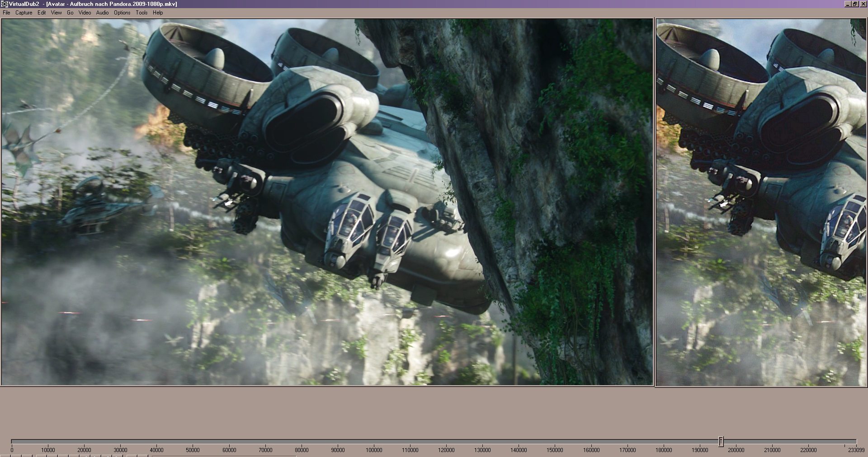Open the View menu

click(56, 13)
